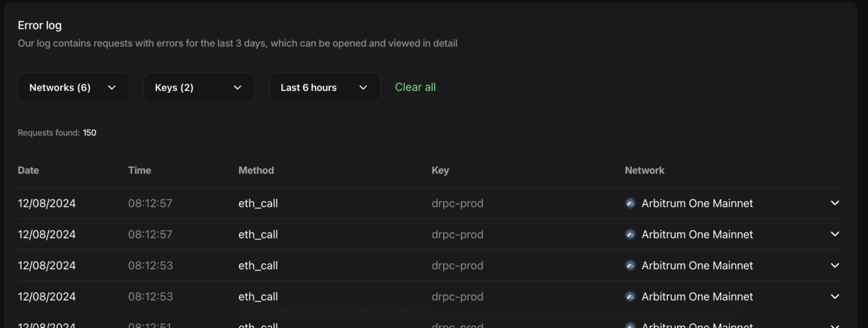Click the Arbitrum icon on the fourth row

point(630,296)
